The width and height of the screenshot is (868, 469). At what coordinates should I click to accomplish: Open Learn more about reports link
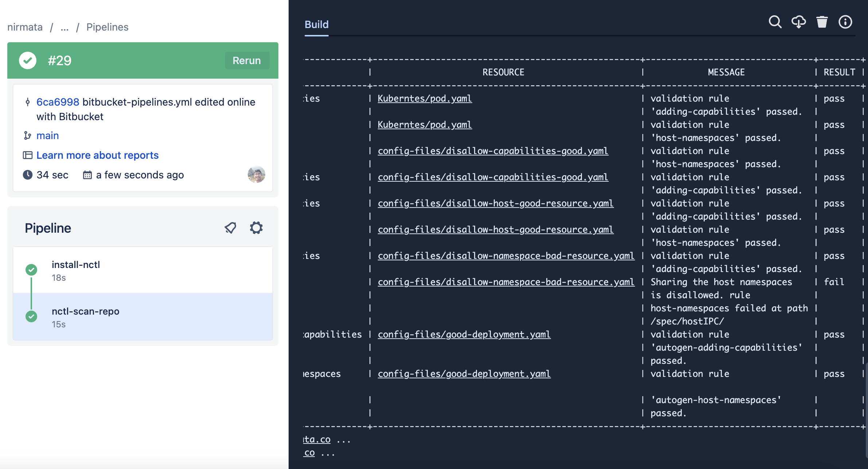pos(97,155)
